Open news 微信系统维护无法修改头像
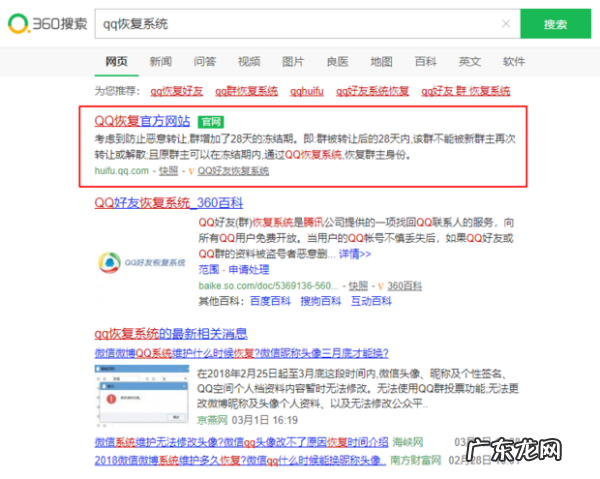 click(x=241, y=443)
